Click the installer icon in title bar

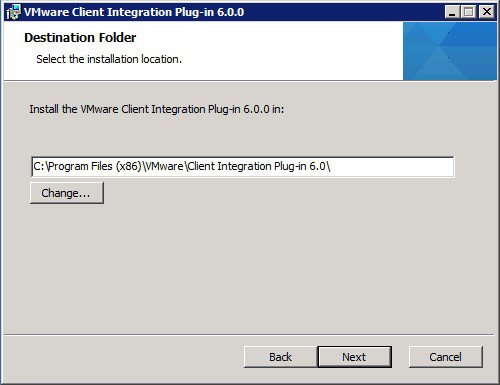pyautogui.click(x=13, y=12)
